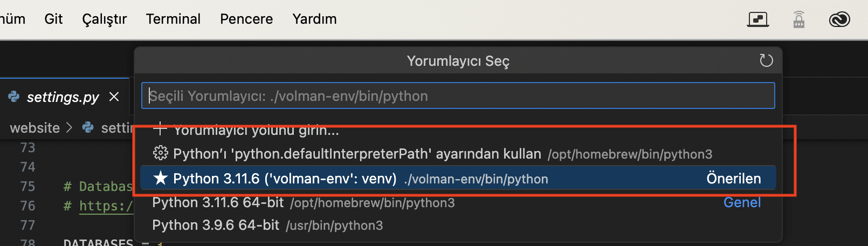868x246 pixels.
Task: Open the screen mirroring menu bar icon
Action: click(x=758, y=19)
